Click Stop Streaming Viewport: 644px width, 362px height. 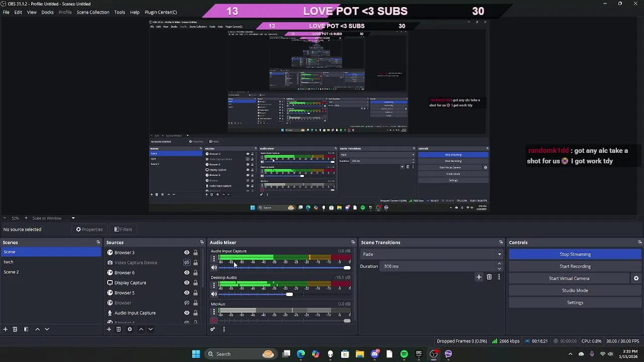pos(575,254)
